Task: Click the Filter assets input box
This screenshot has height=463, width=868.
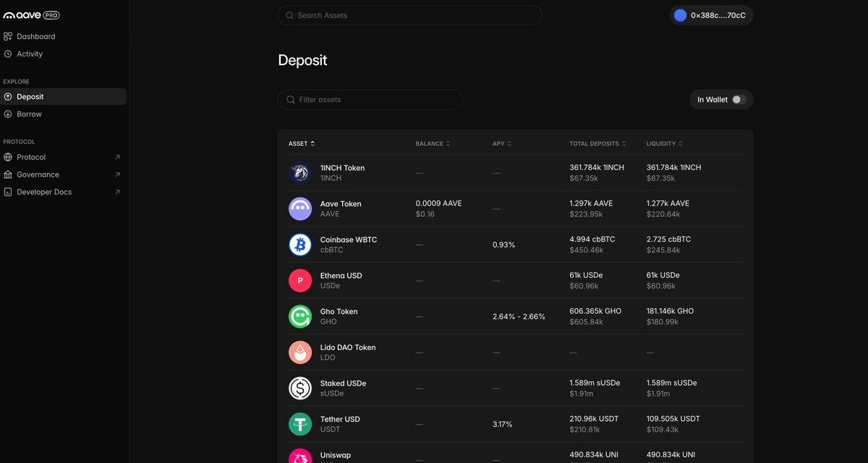Action: click(370, 99)
